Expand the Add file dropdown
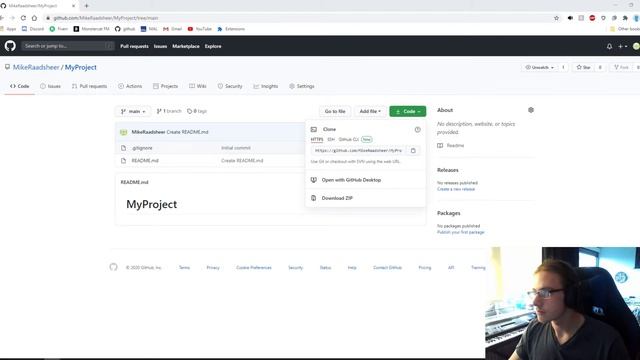The height and width of the screenshot is (360, 640). pos(370,111)
